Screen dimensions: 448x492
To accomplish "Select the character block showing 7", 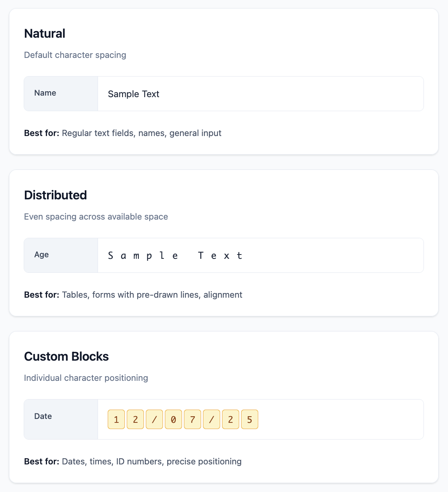I will click(x=192, y=419).
